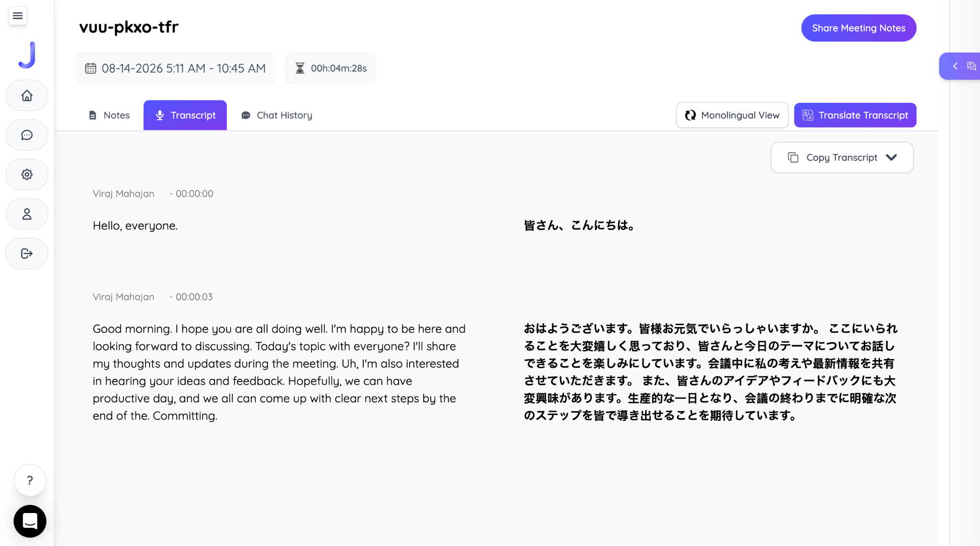
Task: Click Copy Transcript button
Action: 842,157
